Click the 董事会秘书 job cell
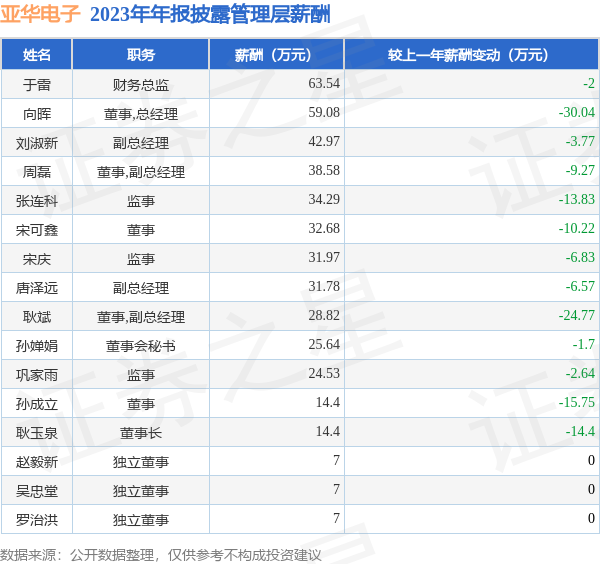 (141, 346)
